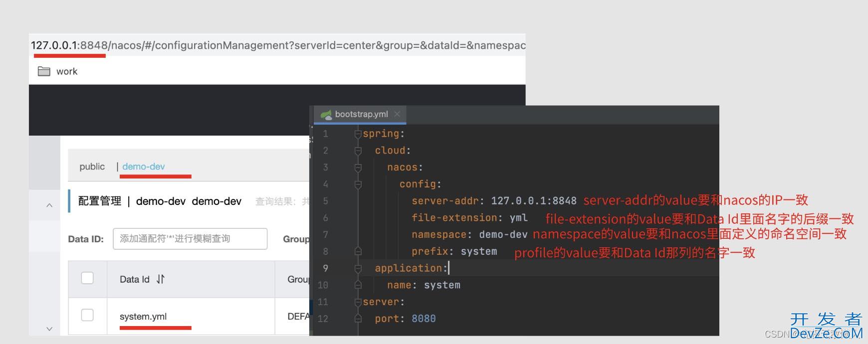This screenshot has width=868, height=344.
Task: Fold the nacos: block at line 3
Action: (358, 168)
